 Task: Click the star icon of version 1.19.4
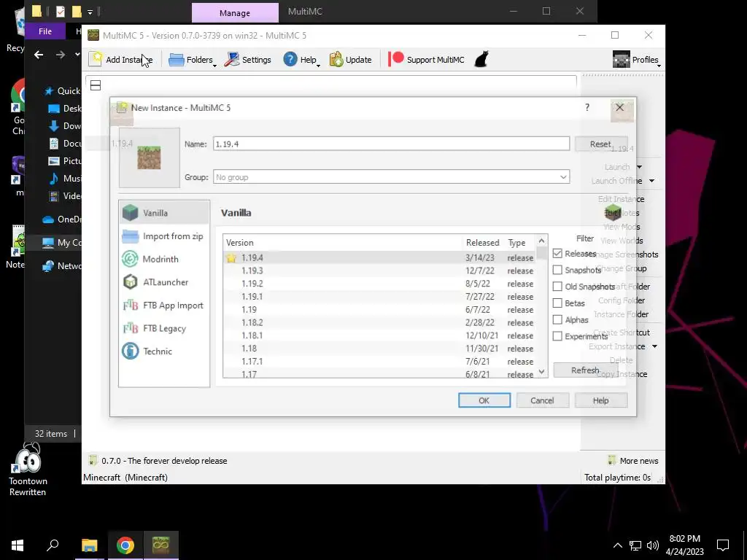231,257
